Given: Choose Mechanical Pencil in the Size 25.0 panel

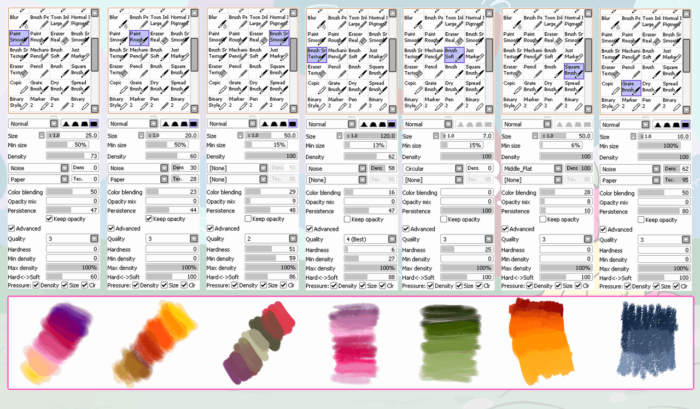Looking at the screenshot, I should point(39,54).
